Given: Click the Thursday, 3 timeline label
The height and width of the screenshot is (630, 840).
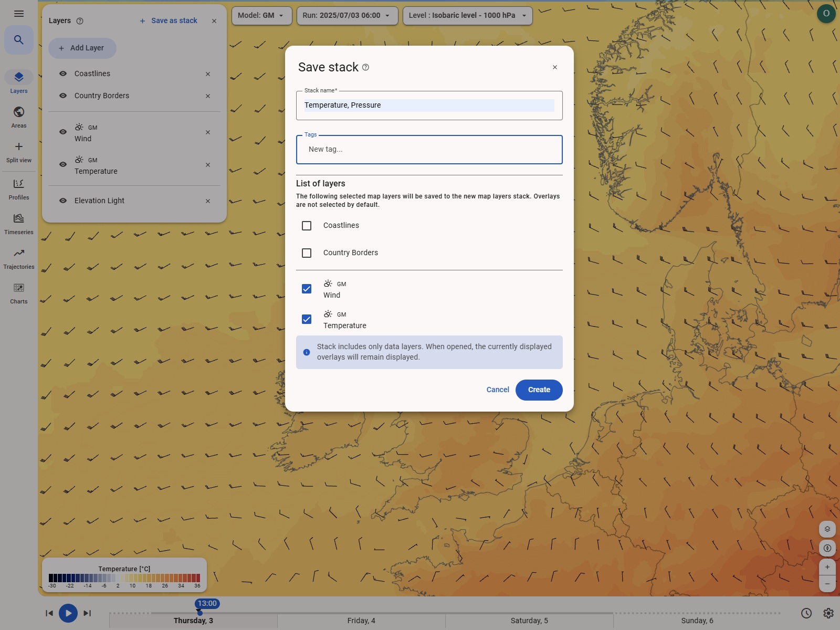Looking at the screenshot, I should tap(193, 621).
